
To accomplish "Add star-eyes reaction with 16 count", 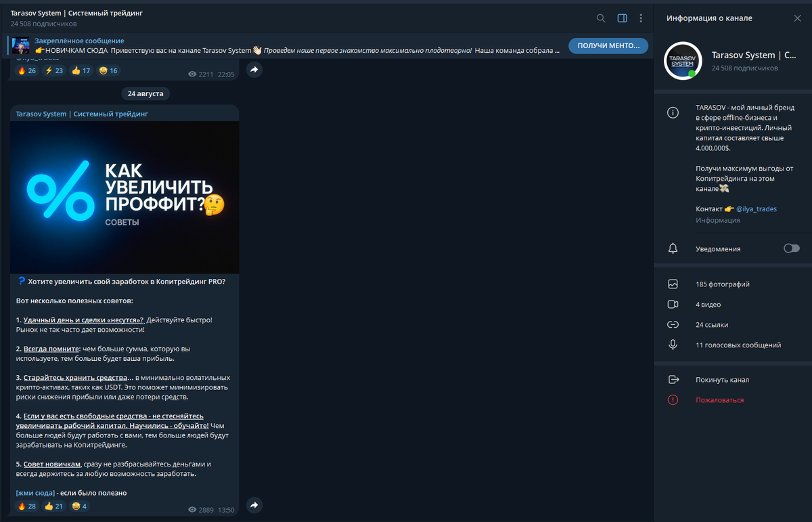I will click(x=108, y=70).
